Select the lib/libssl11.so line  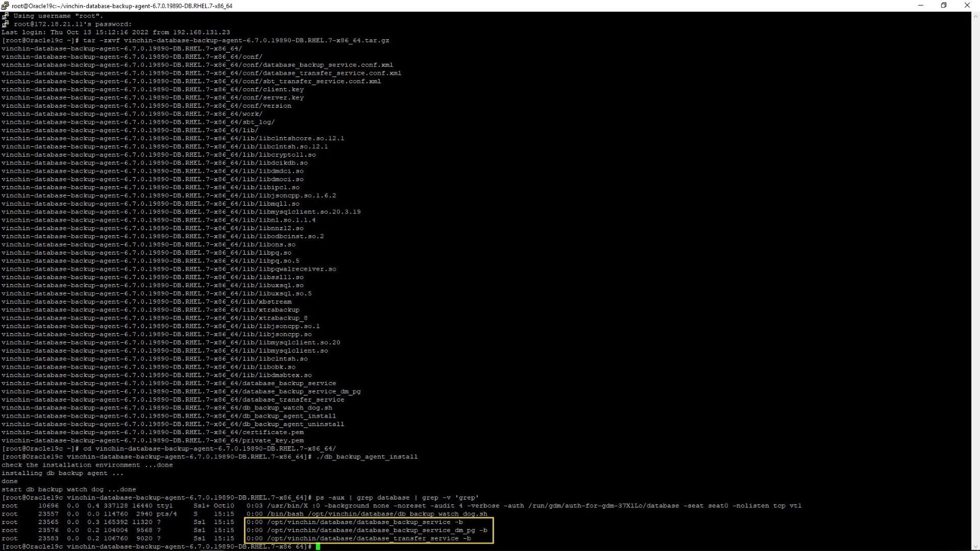pos(153,277)
